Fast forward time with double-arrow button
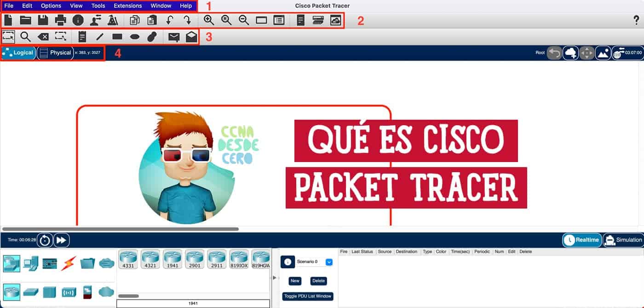This screenshot has width=644, height=308. click(62, 240)
